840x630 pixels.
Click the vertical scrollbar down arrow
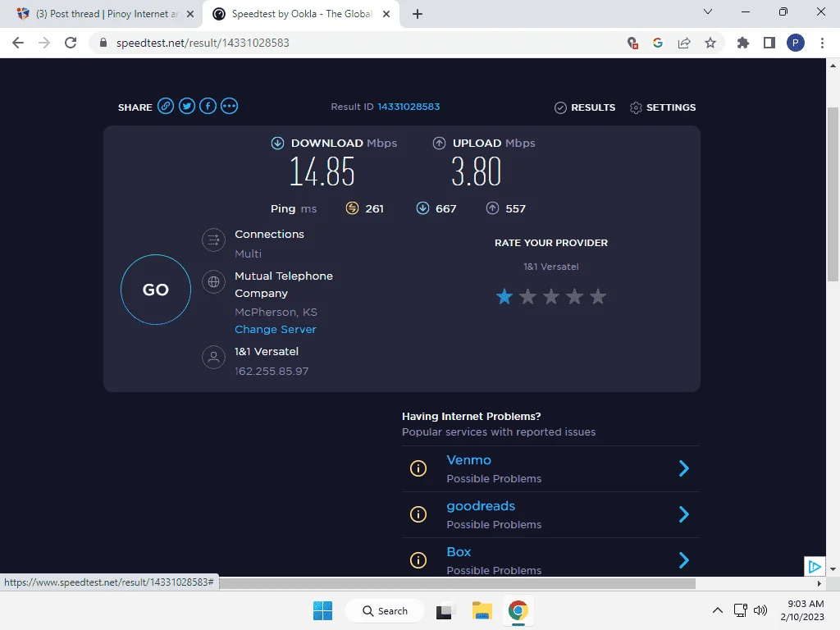click(833, 568)
